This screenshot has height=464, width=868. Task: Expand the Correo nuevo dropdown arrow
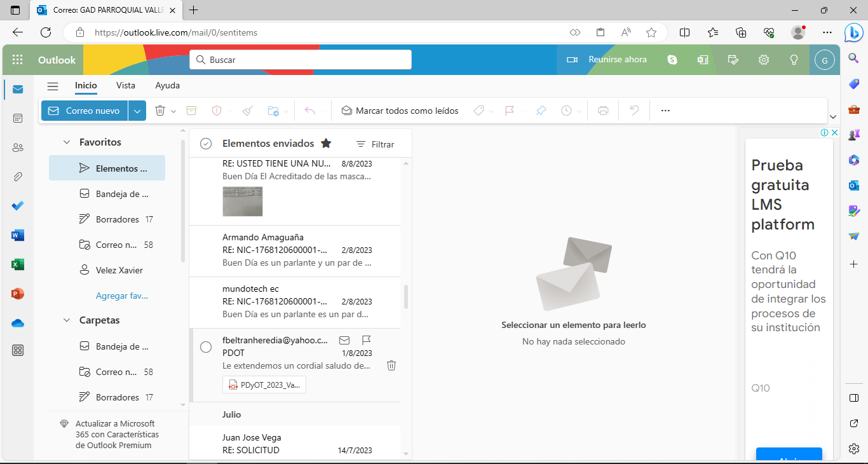137,111
